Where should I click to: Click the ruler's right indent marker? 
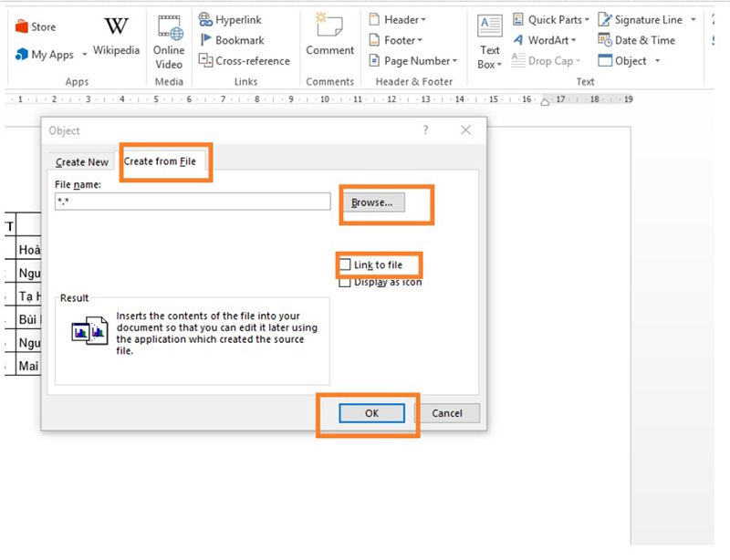click(545, 102)
